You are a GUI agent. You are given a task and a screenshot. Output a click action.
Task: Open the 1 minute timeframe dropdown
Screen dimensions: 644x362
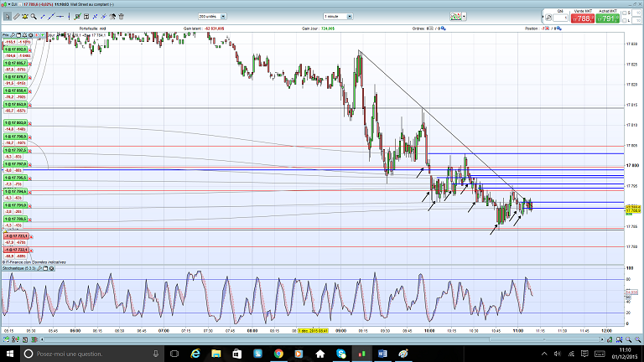tap(350, 17)
